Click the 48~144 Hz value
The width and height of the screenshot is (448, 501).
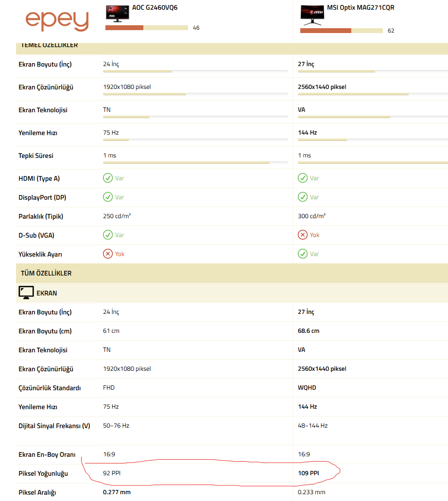[x=312, y=426]
